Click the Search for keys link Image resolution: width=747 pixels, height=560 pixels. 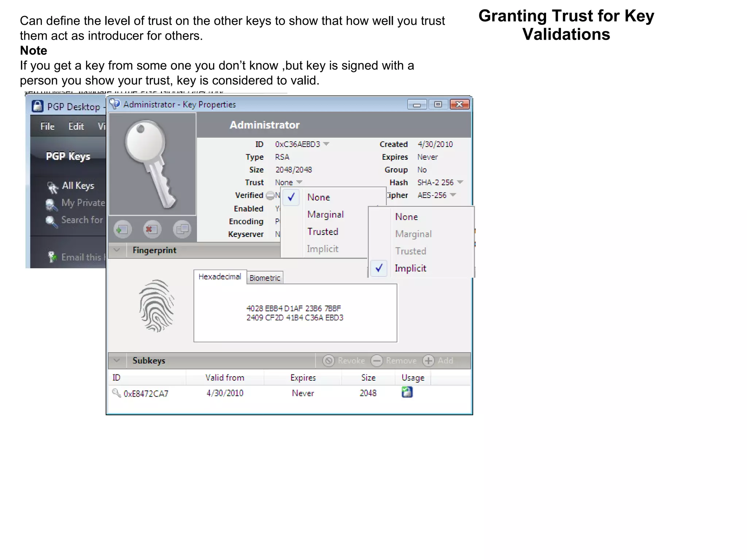click(x=82, y=220)
